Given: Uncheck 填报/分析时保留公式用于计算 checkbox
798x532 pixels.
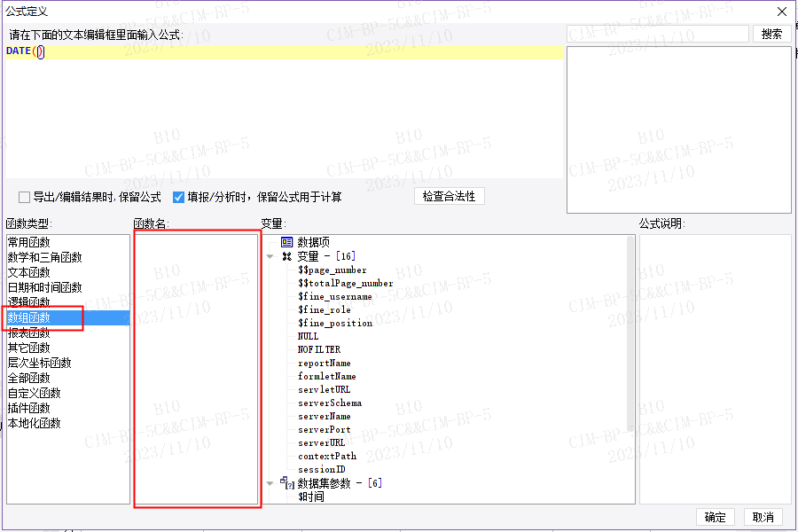Looking at the screenshot, I should coord(178,197).
